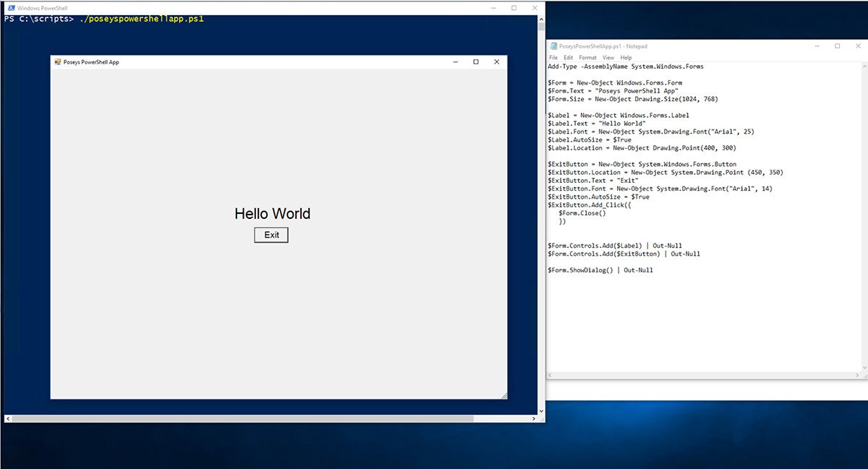The image size is (868, 469).
Task: Click the Notepad horizontal scrollbar left arrow
Action: (551, 376)
